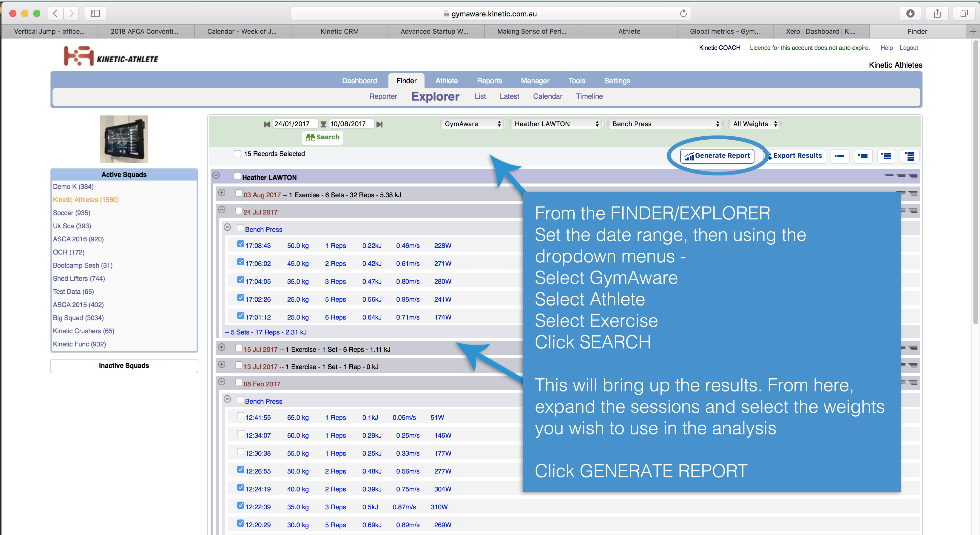Check the 12:30:38 55.0 kg set
980x535 pixels.
(x=240, y=451)
